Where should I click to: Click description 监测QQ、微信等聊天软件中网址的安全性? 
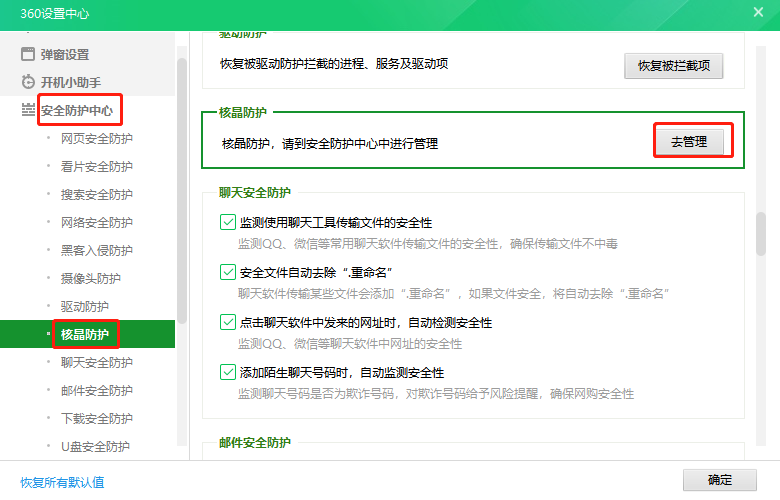pos(350,344)
